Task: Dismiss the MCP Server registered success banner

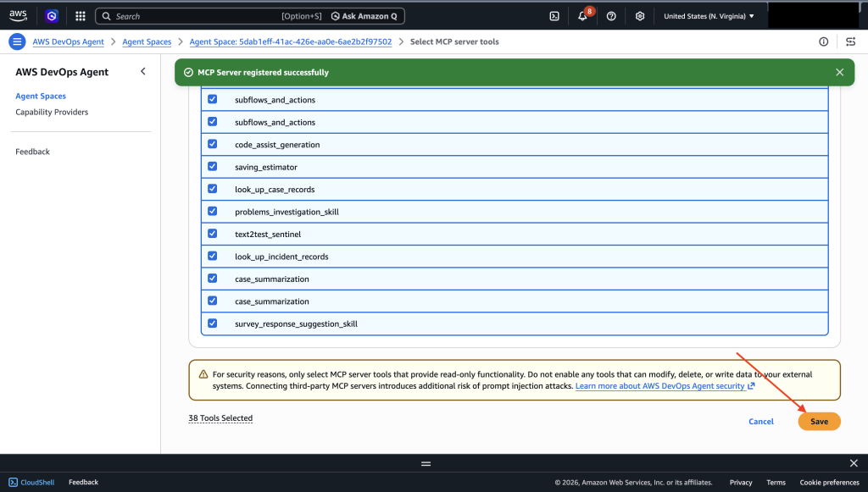Action: click(840, 73)
